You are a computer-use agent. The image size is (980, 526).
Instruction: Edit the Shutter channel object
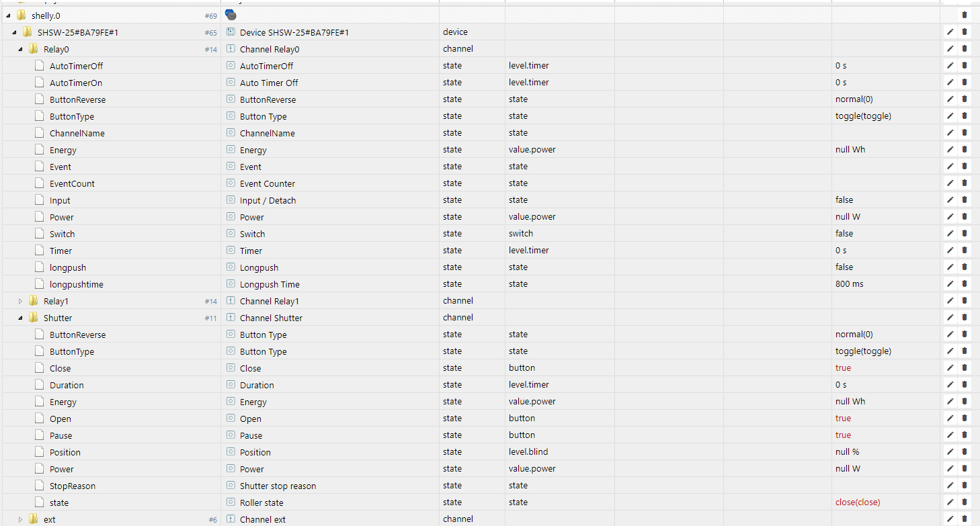click(950, 317)
